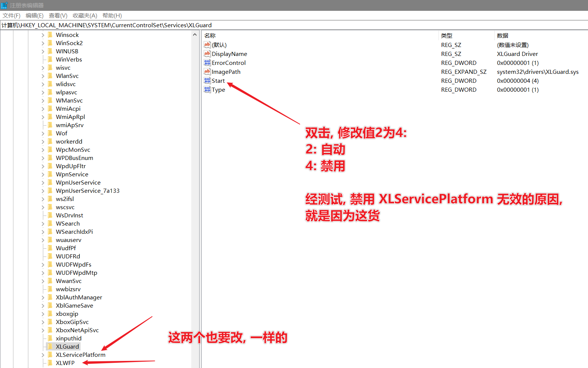Expand the WSearch registry key

[43, 224]
